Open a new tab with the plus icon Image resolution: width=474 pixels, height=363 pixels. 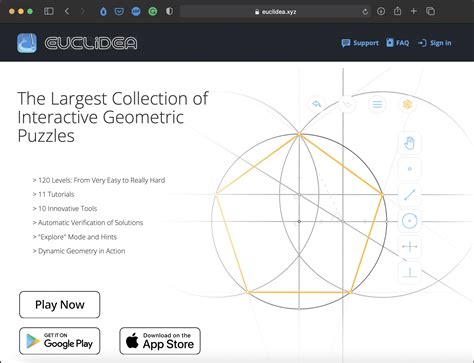pos(414,11)
